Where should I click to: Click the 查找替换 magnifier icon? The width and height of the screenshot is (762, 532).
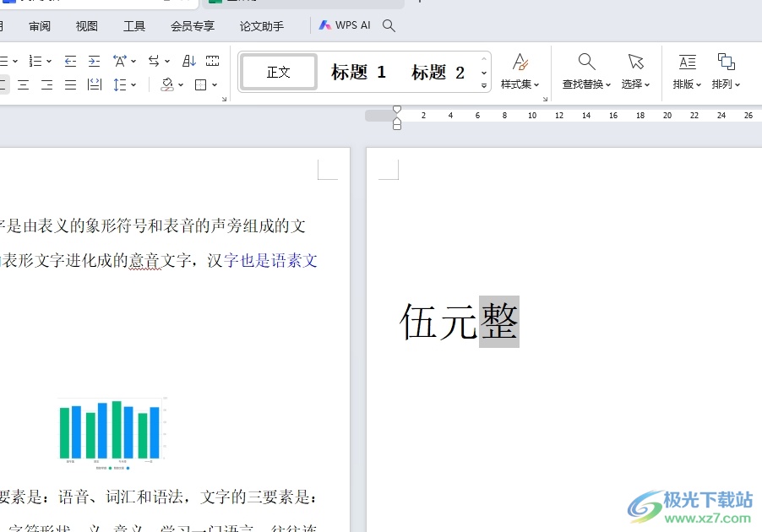586,62
